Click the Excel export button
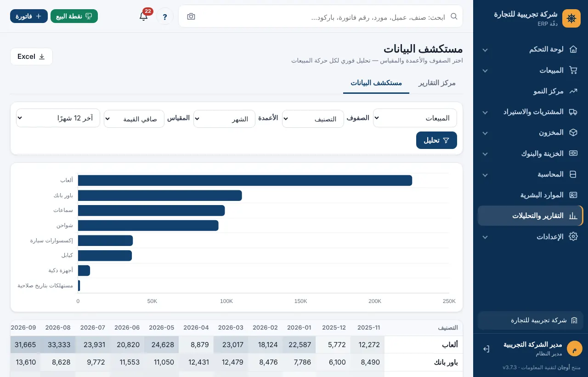This screenshot has width=588, height=377. 31,57
